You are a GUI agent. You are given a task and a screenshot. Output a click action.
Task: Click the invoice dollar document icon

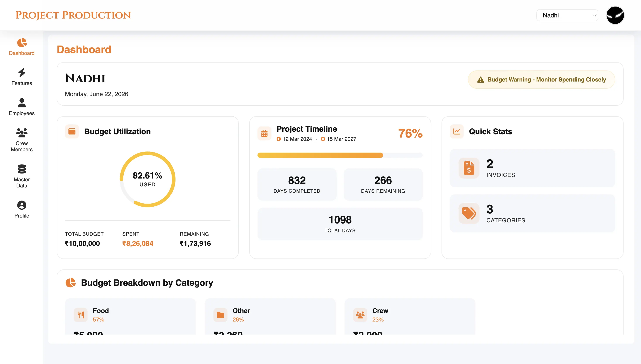click(469, 168)
